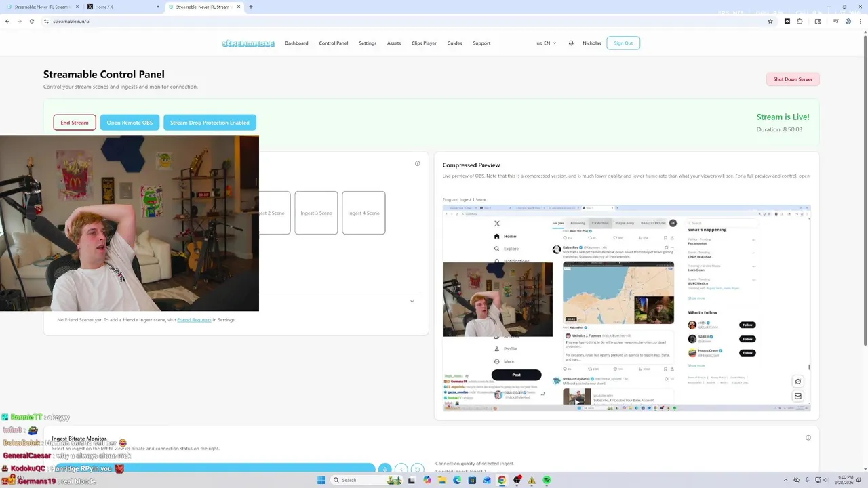The width and height of the screenshot is (868, 488).
Task: Reload the page in Chrome
Action: pos(31,21)
